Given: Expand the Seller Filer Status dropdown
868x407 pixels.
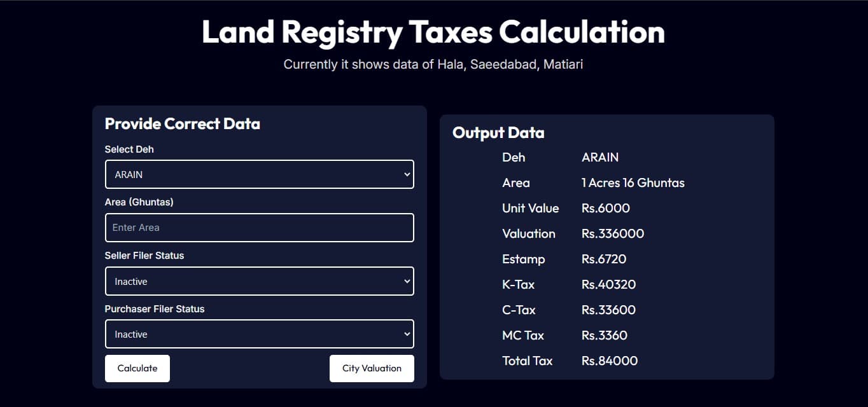Looking at the screenshot, I should click(x=259, y=280).
